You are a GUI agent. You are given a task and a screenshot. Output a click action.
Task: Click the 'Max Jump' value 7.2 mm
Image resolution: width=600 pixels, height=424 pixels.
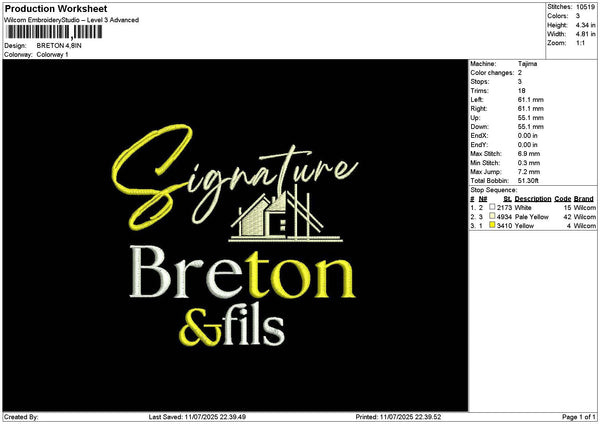pos(529,172)
